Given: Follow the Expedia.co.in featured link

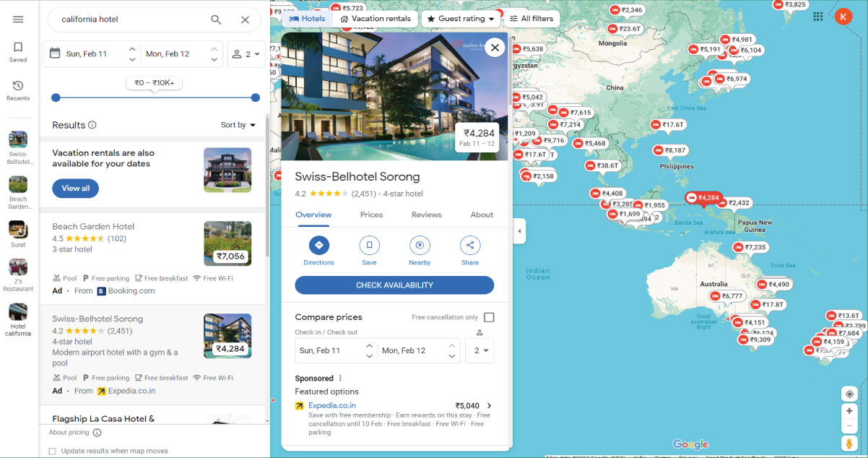Looking at the screenshot, I should (x=331, y=405).
